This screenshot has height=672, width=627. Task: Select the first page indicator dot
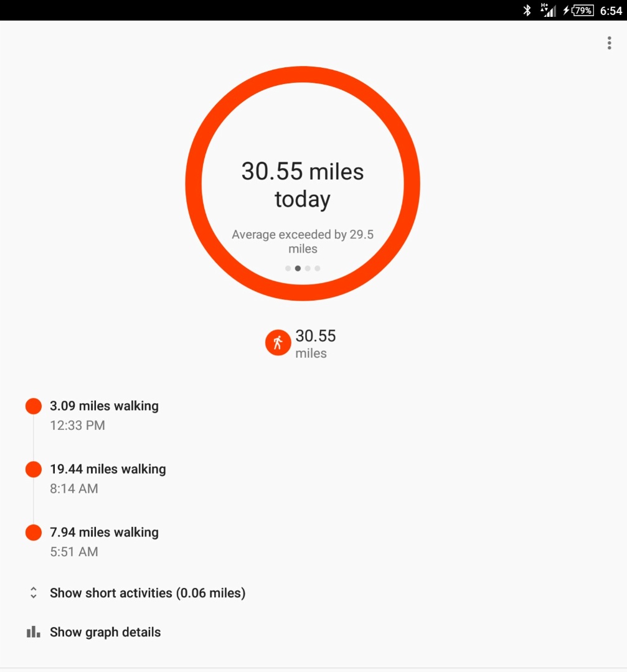[x=288, y=269]
